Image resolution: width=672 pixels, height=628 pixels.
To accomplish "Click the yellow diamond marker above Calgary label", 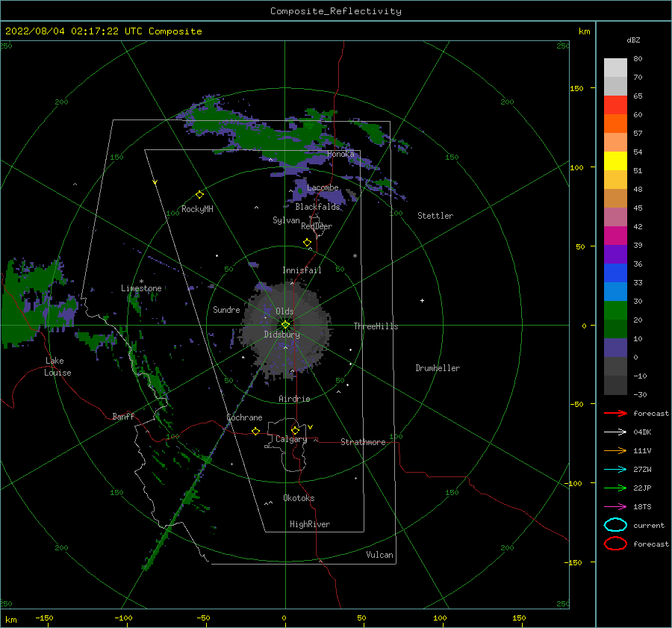I will (x=295, y=430).
